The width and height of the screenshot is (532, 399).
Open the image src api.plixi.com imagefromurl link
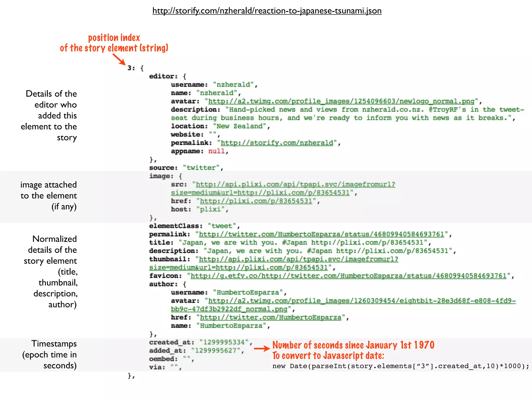(283, 188)
